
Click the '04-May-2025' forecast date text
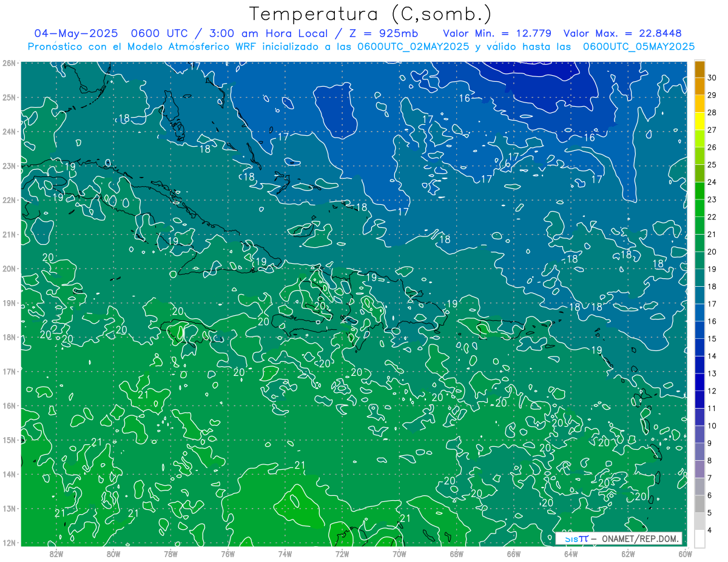coord(75,33)
